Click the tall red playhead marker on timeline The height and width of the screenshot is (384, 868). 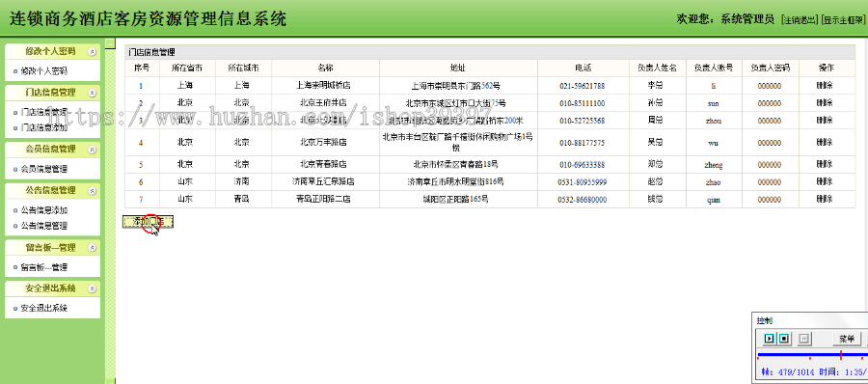coord(840,355)
